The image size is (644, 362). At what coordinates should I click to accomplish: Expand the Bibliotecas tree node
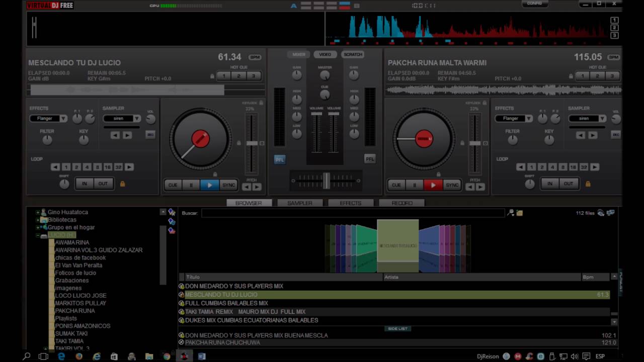(x=37, y=220)
